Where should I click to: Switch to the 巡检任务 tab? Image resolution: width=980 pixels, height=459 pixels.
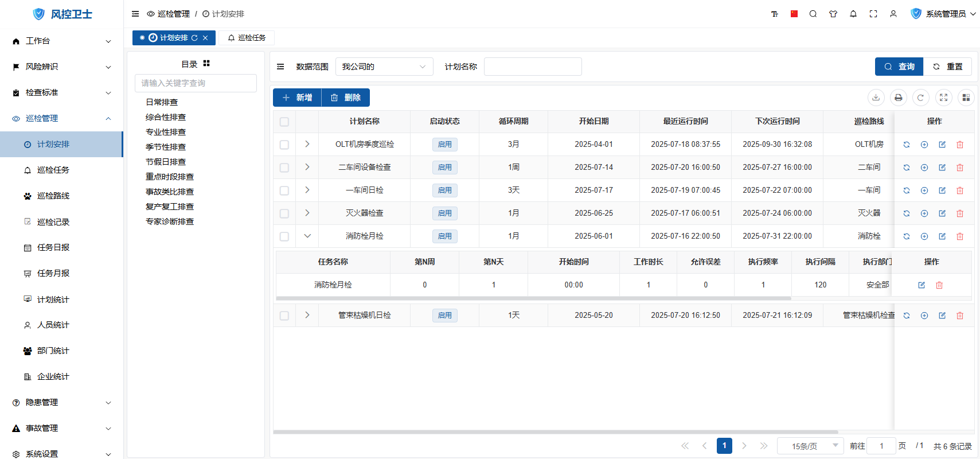click(247, 38)
